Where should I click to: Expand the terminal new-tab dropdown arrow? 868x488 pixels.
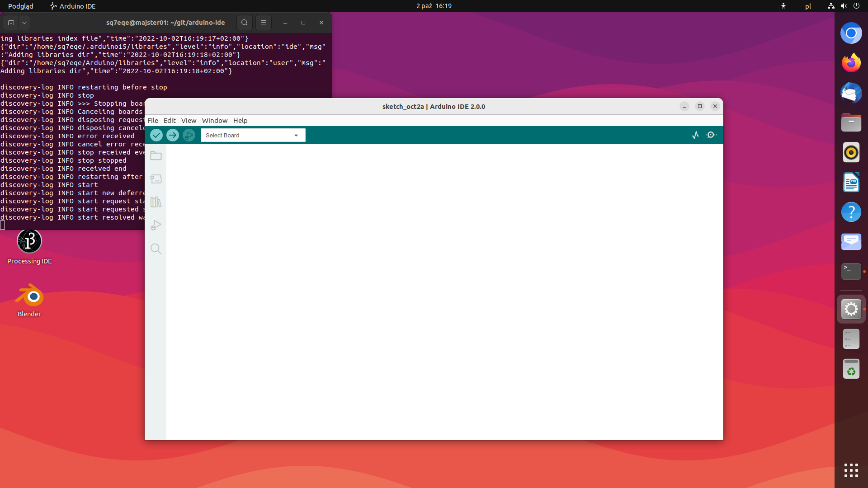[x=24, y=23]
